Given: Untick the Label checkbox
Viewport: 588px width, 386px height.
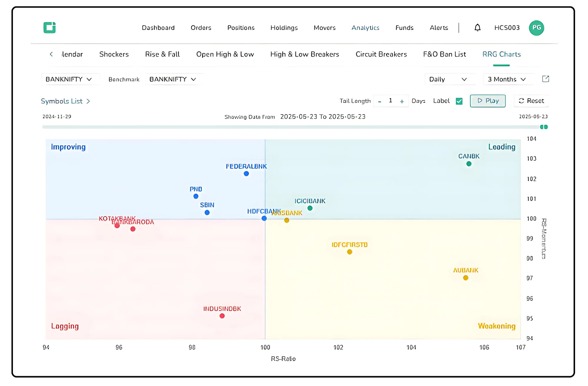Looking at the screenshot, I should tap(459, 101).
